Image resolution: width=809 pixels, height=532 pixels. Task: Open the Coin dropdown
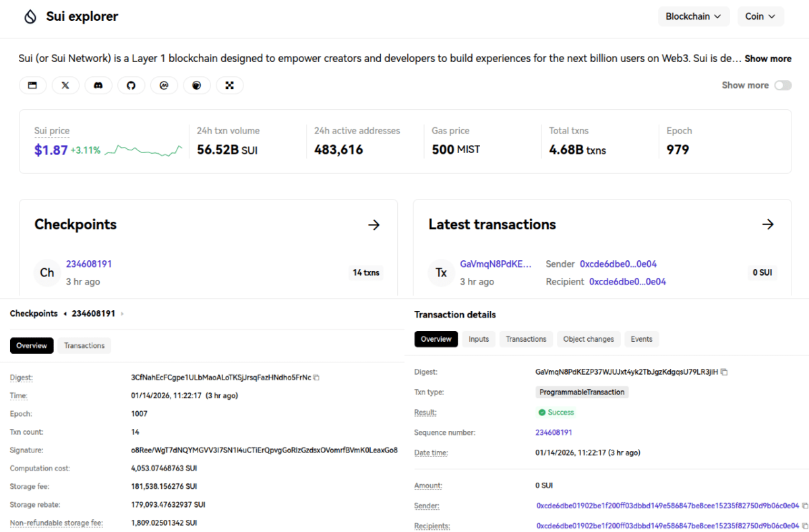point(760,16)
